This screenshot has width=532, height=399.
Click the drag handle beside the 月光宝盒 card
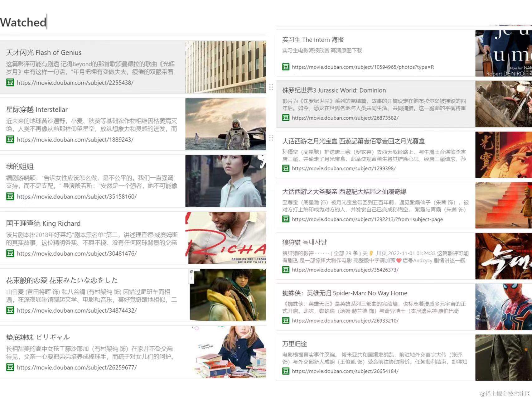click(271, 137)
